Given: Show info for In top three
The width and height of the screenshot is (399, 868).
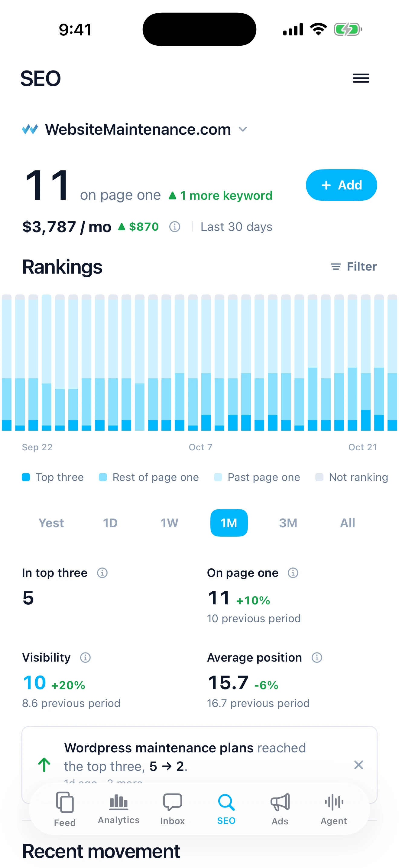Looking at the screenshot, I should click(x=102, y=573).
